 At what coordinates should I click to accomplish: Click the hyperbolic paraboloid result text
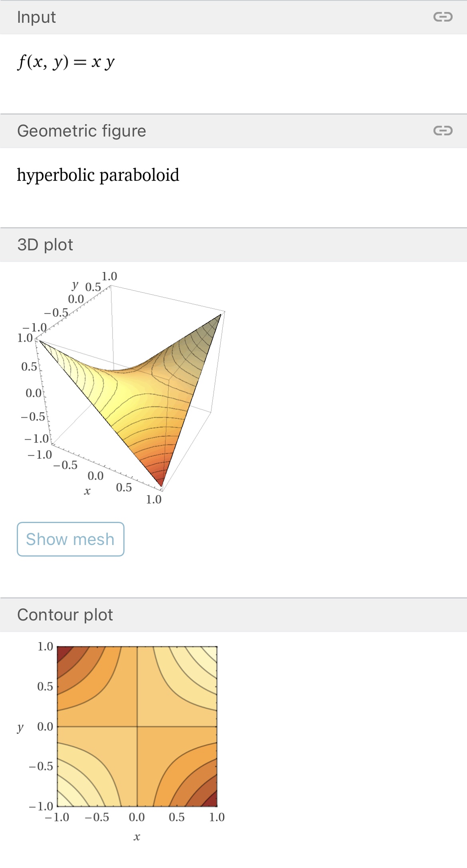click(x=98, y=175)
